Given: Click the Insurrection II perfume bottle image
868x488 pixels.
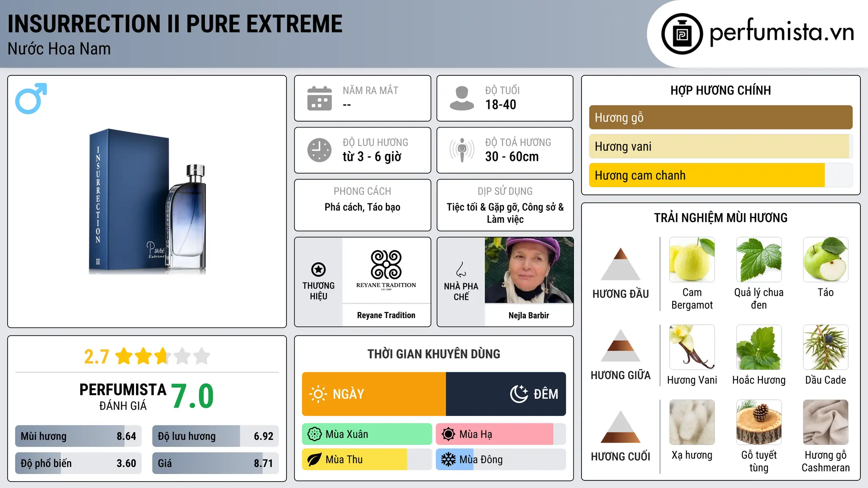Looking at the screenshot, I should (x=147, y=201).
